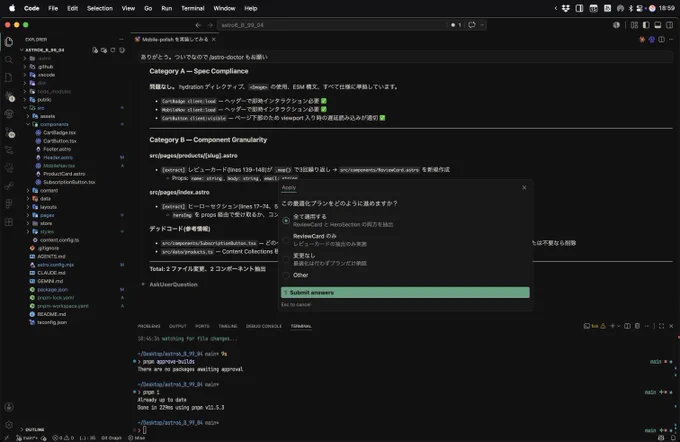The height and width of the screenshot is (442, 680).
Task: Toggle the bottom panel layout icon
Action: 657,25
